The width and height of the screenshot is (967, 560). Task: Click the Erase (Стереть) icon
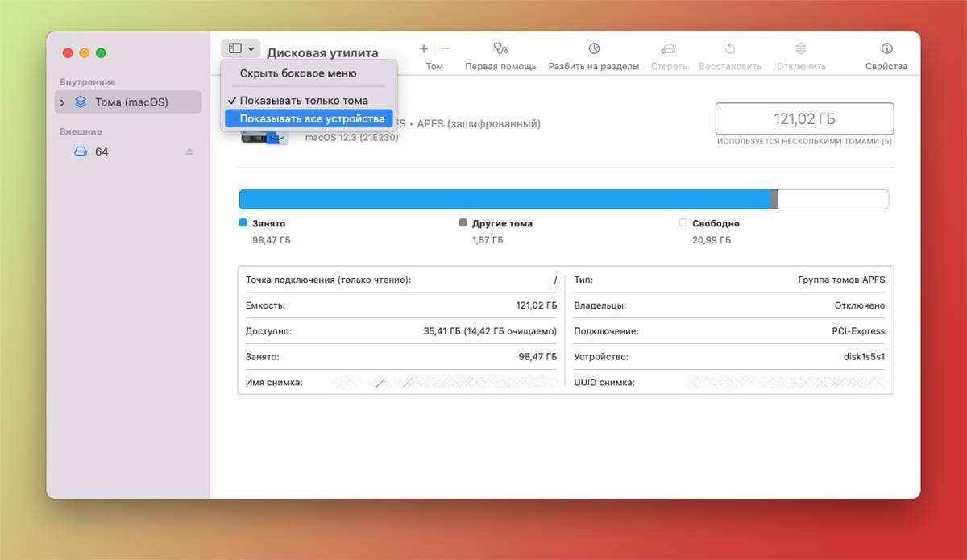(x=668, y=49)
